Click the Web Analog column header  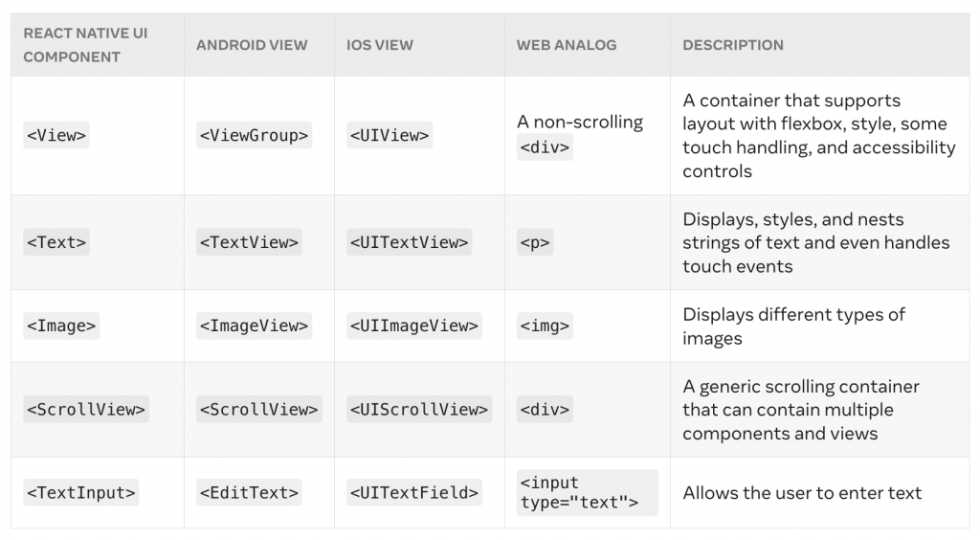567,45
